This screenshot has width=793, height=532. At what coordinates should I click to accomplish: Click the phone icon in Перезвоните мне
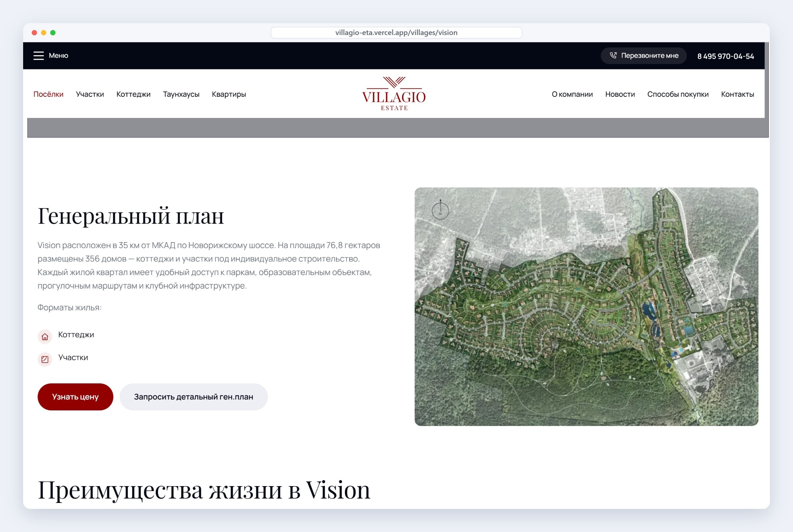coord(613,55)
